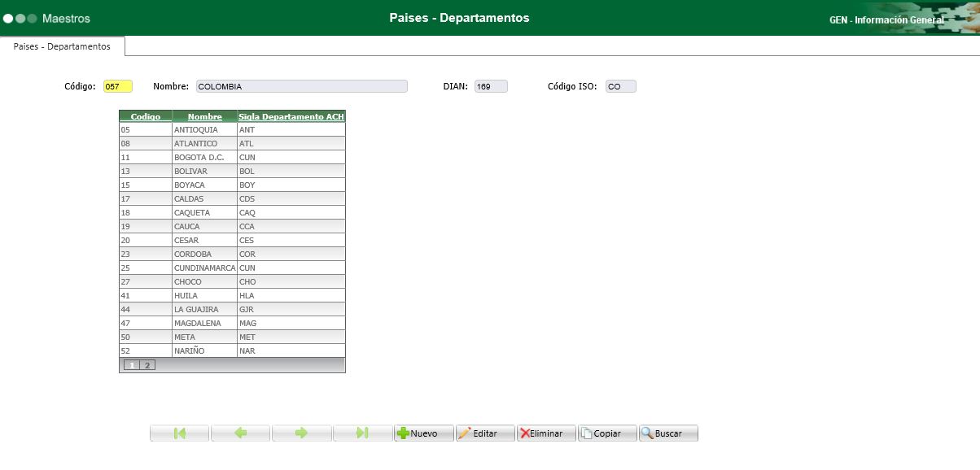Screen dimensions: 980x470
Task: Go to next record arrow button
Action: pos(302,433)
